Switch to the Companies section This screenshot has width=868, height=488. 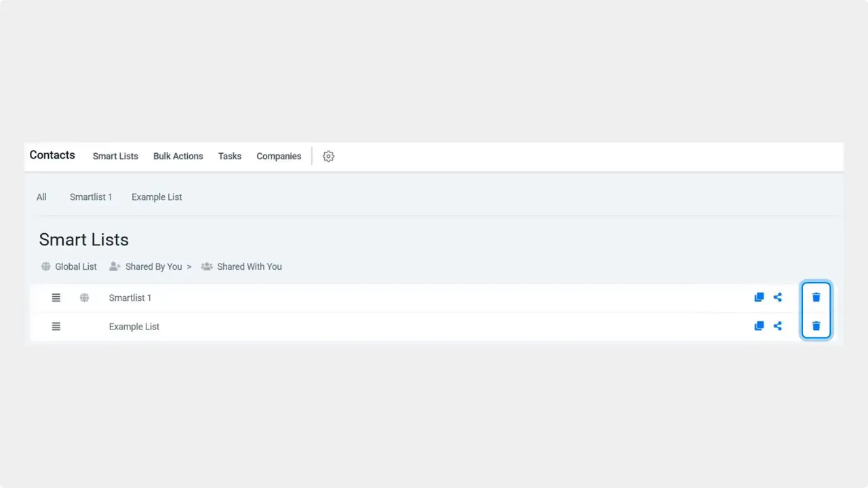pos(279,156)
